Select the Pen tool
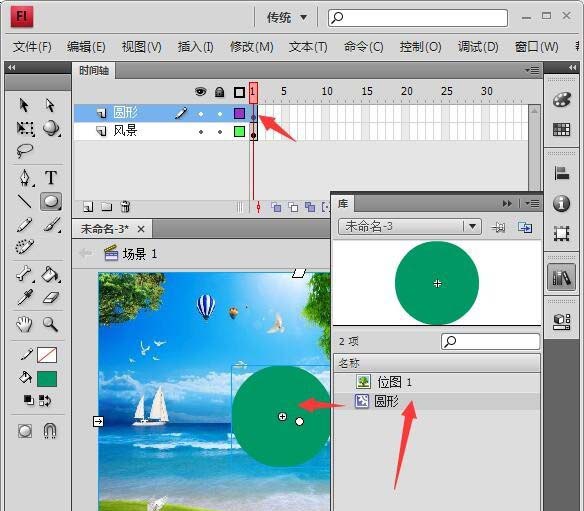Screen dimensions: 584x511 click(x=25, y=178)
